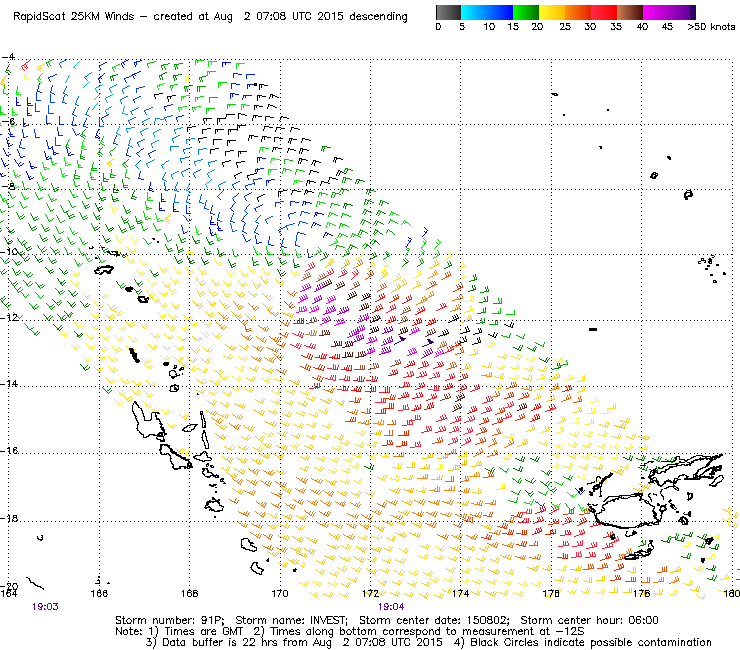Click the yellow 20-25 knots legend swatch
Viewport: 740px width, 650px height.
[x=552, y=12]
